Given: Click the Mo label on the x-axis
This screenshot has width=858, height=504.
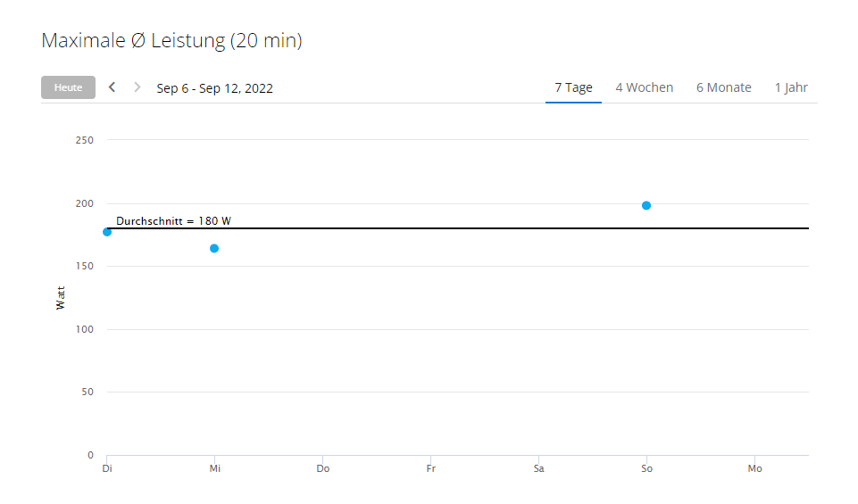Looking at the screenshot, I should 754,468.
